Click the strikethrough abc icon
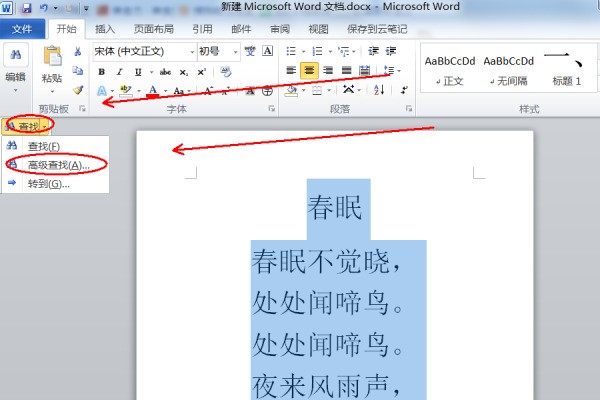This screenshot has height=400, width=600. (x=165, y=71)
